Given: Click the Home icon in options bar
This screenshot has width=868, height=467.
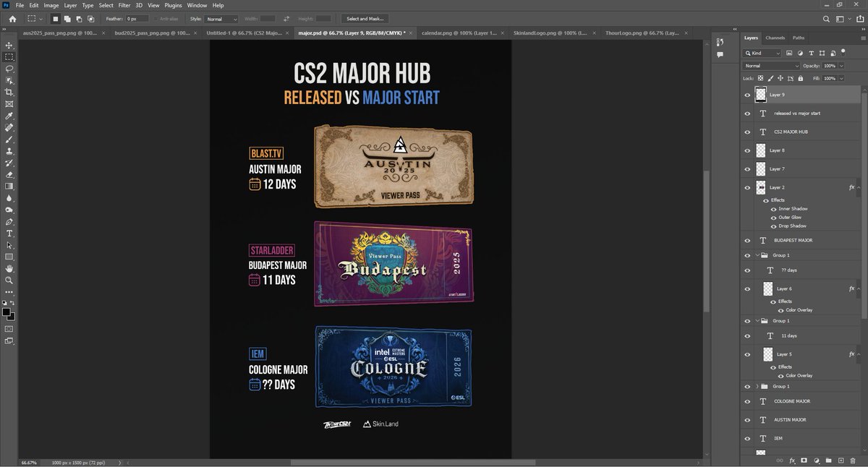Looking at the screenshot, I should pyautogui.click(x=12, y=19).
